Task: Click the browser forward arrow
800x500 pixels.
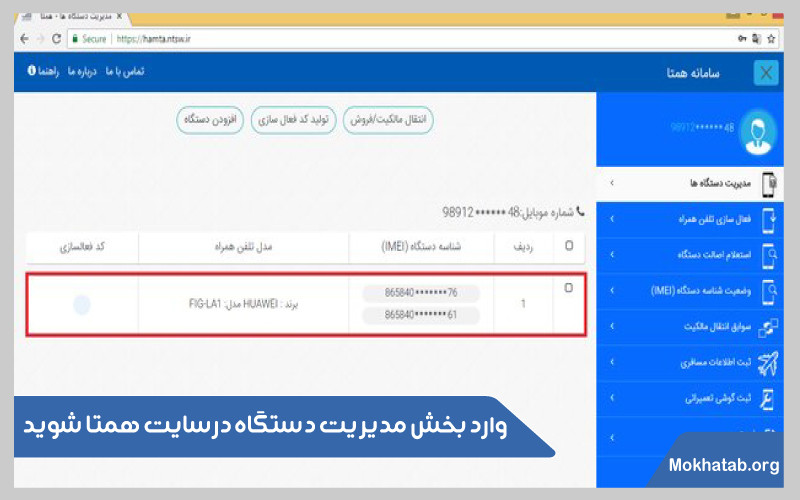Action: pyautogui.click(x=41, y=39)
